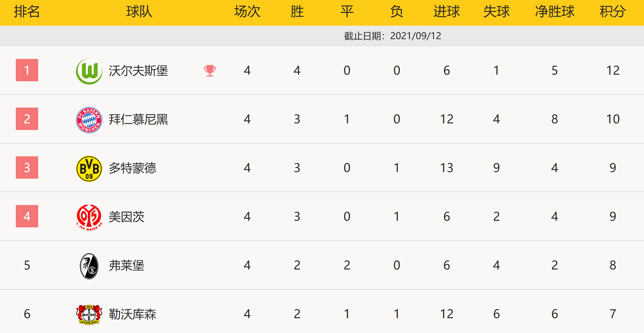Click the Mainz 05 club logo

click(x=89, y=217)
